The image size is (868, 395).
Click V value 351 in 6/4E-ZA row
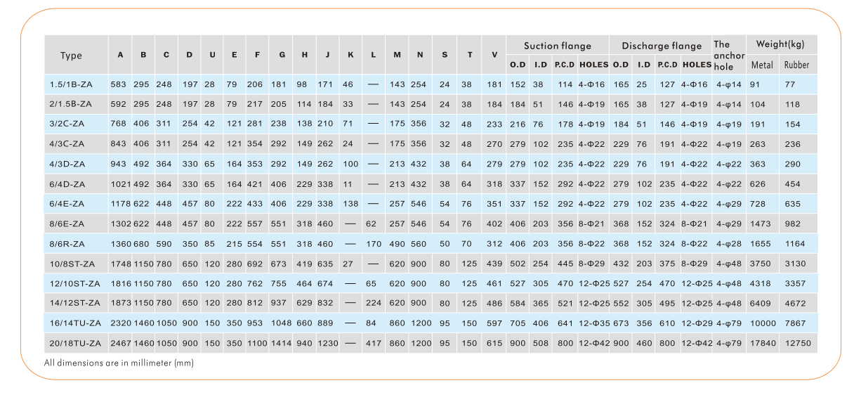click(494, 204)
